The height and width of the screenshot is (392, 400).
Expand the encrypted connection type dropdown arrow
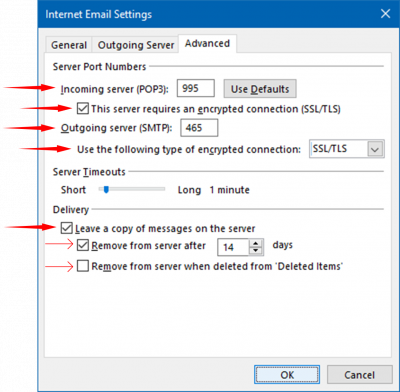(375, 149)
